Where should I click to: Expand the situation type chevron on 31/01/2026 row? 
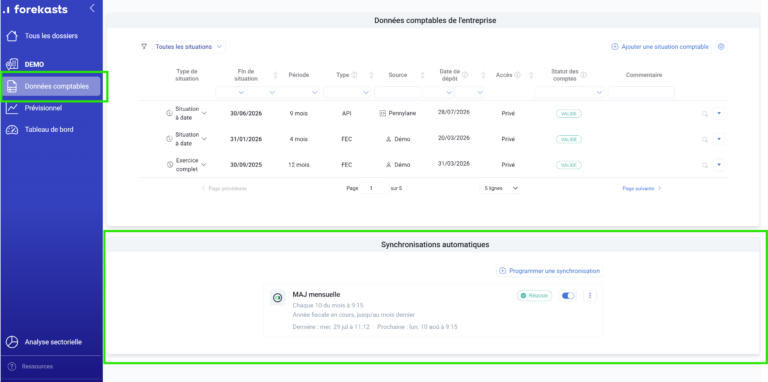click(x=204, y=139)
